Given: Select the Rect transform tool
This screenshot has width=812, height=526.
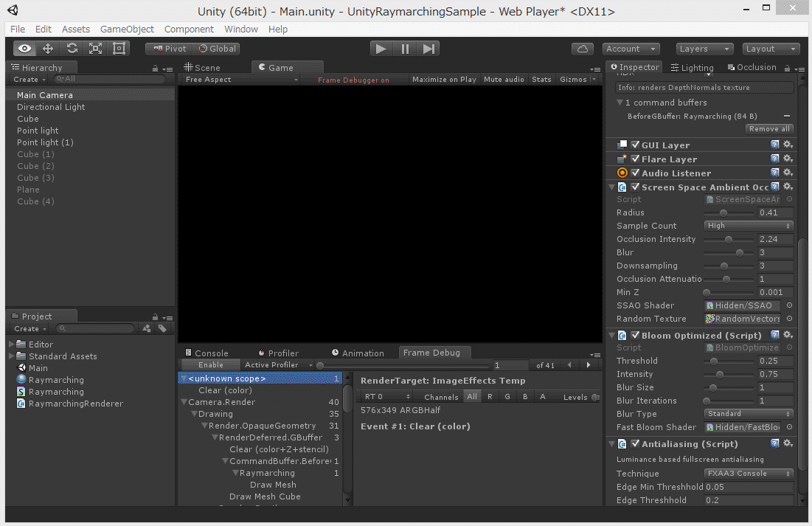Looking at the screenshot, I should point(119,49).
